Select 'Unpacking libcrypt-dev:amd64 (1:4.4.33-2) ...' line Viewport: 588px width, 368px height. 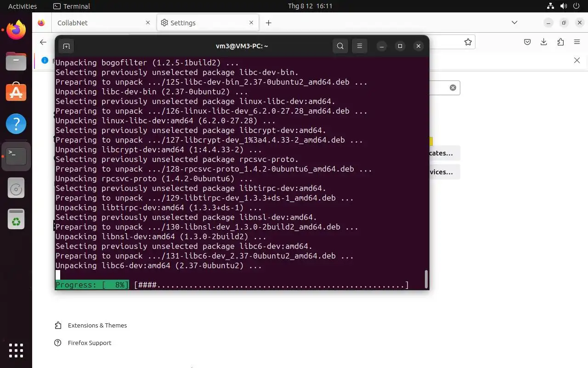pos(158,149)
